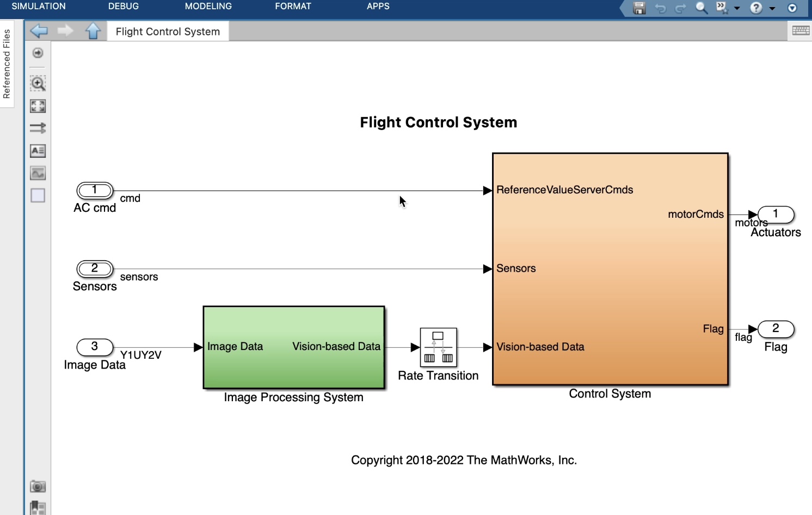812x515 pixels.
Task: Select the Rate Transition block
Action: point(438,347)
